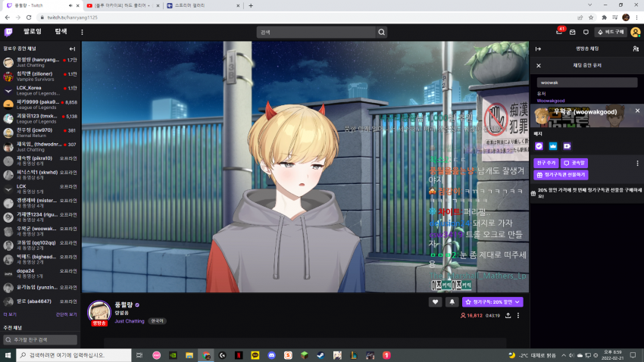Open the three-dot menu beside 탐색
This screenshot has height=362, width=644.
pyautogui.click(x=82, y=32)
